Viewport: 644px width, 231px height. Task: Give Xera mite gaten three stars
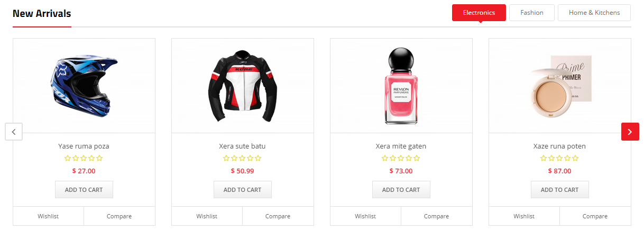click(x=401, y=158)
